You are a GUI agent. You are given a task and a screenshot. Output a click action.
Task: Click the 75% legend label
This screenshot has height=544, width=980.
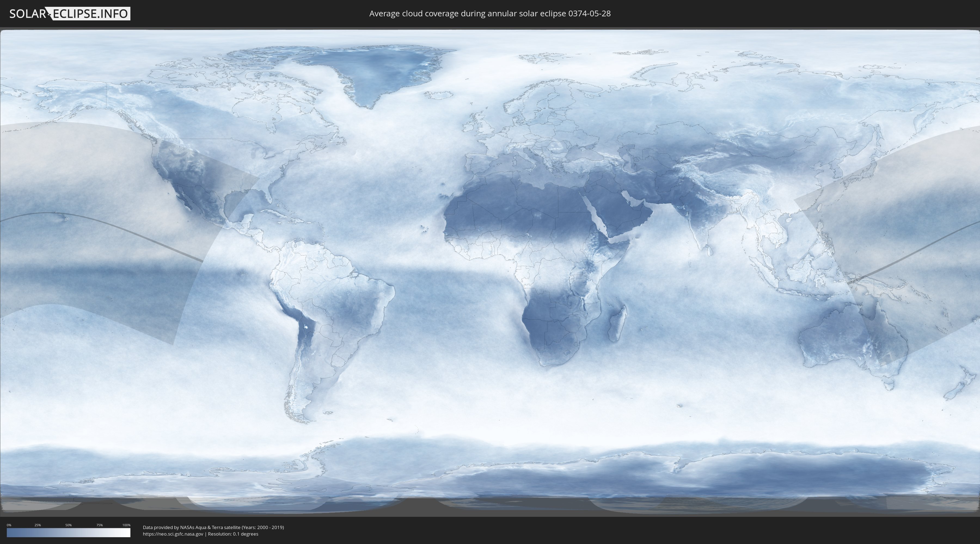pyautogui.click(x=99, y=525)
